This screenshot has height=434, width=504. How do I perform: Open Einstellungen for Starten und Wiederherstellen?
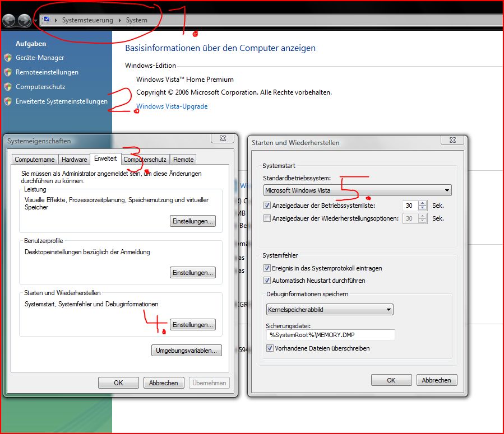[193, 325]
